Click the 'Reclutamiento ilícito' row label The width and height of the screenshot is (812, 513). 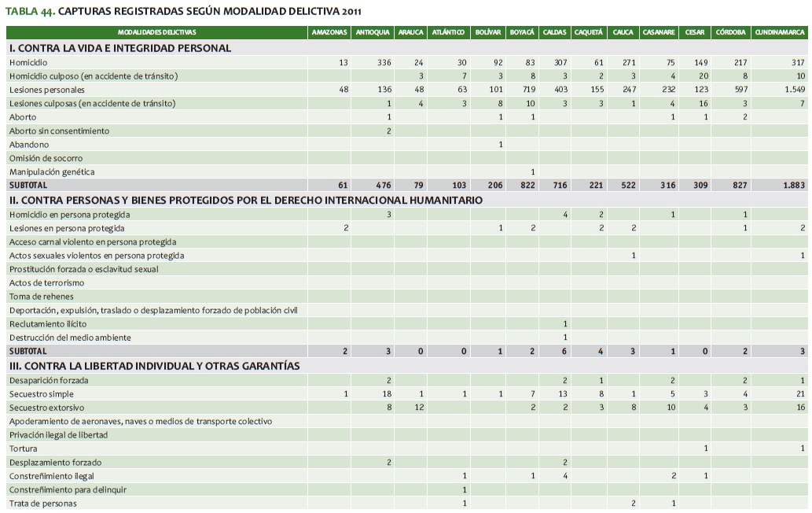click(x=48, y=323)
